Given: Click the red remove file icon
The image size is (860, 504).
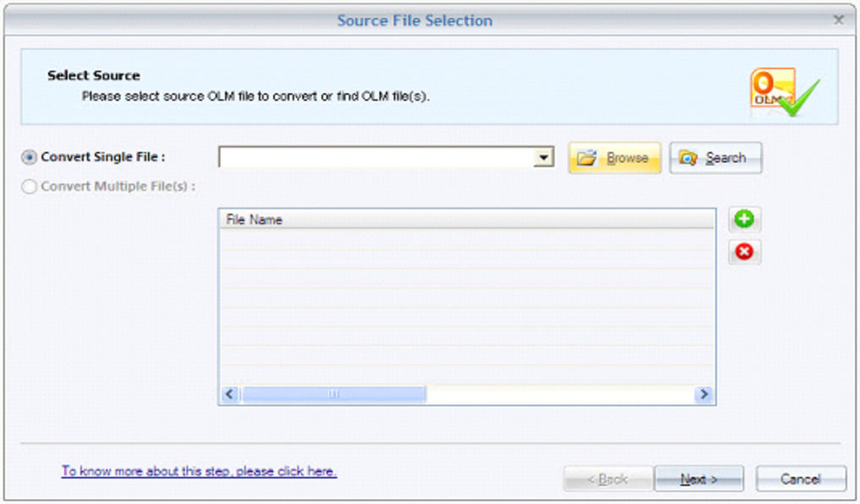Looking at the screenshot, I should click(x=744, y=252).
